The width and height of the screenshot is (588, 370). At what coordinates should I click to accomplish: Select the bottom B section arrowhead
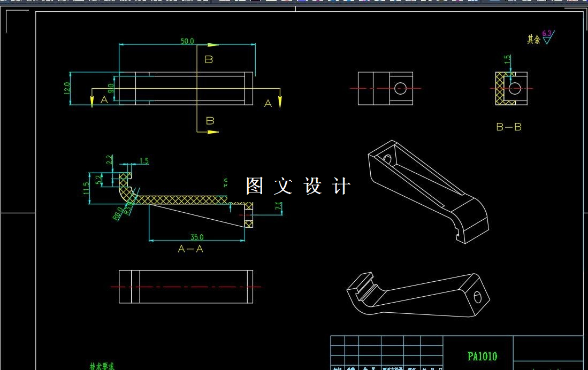coord(213,132)
